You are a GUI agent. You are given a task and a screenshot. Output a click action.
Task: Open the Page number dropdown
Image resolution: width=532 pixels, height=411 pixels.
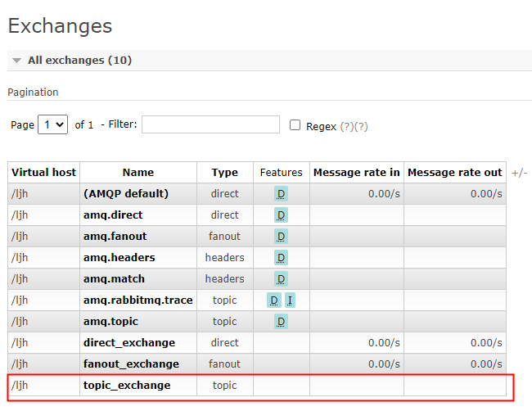pyautogui.click(x=53, y=124)
